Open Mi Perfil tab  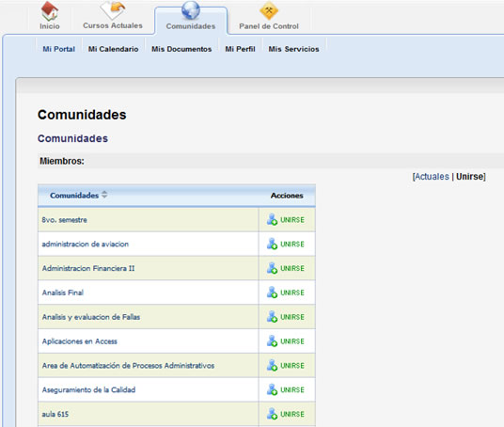240,49
